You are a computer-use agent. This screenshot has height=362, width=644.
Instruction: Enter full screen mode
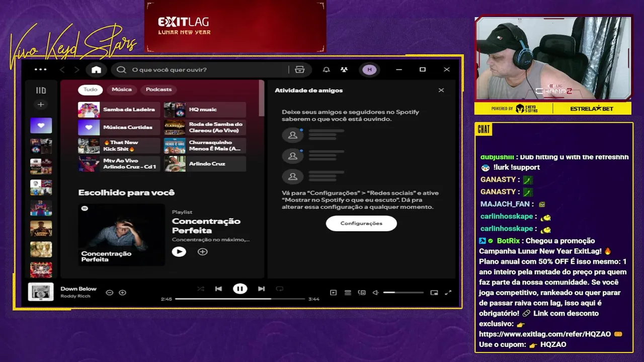(448, 292)
